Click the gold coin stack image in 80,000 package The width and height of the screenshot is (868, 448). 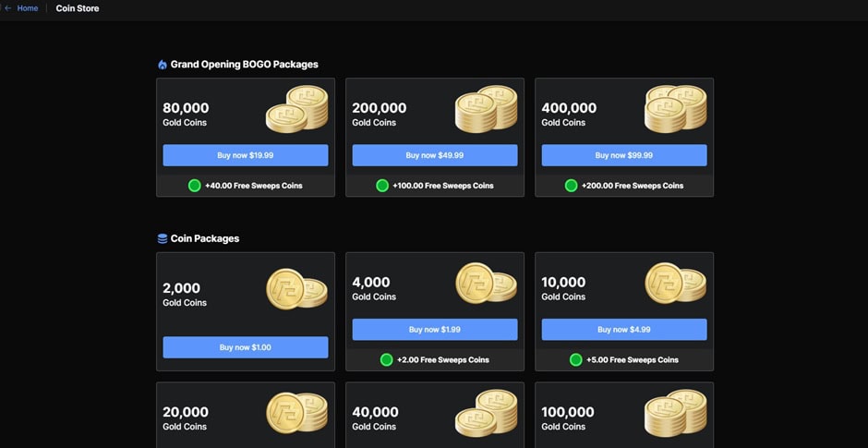click(x=297, y=108)
